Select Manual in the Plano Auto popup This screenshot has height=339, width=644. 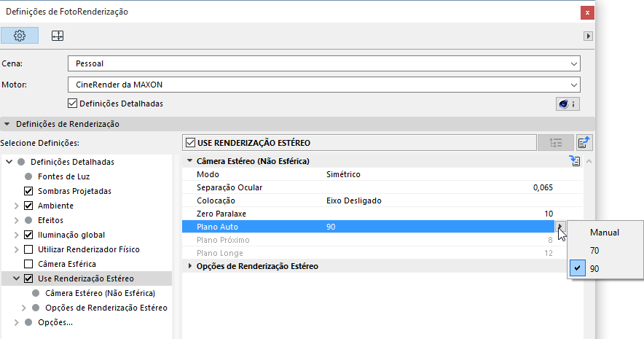[x=605, y=233]
